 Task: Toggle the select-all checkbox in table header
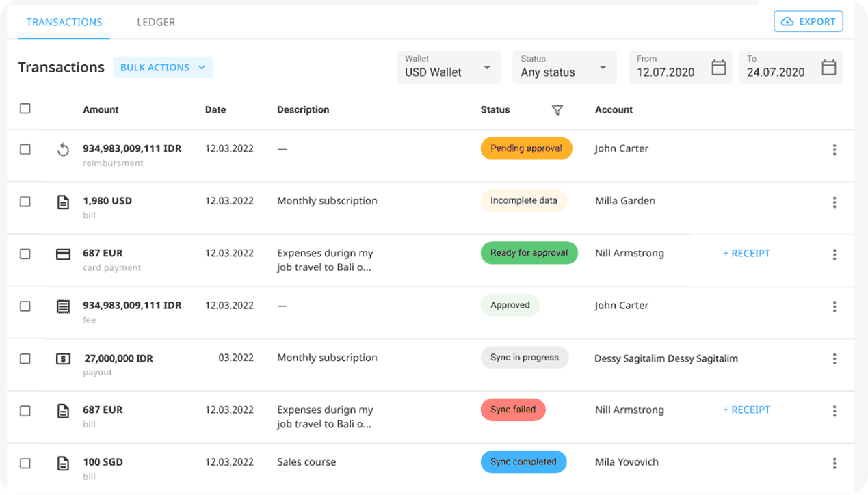[x=25, y=109]
